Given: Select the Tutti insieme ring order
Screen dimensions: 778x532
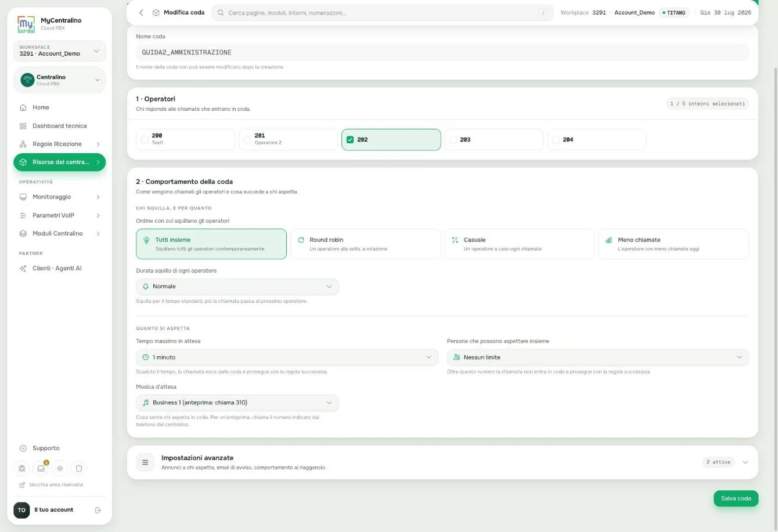Looking at the screenshot, I should pos(211,244).
